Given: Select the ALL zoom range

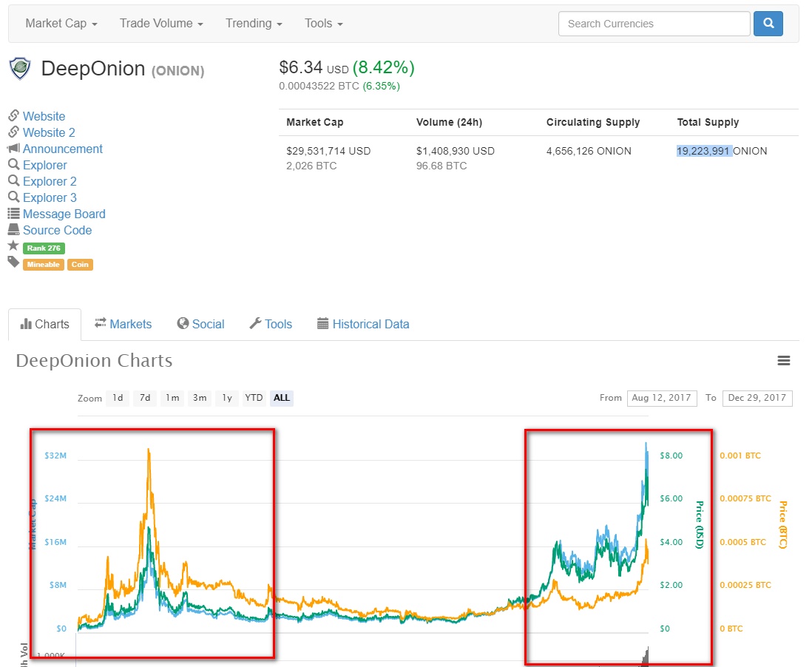Looking at the screenshot, I should point(282,398).
